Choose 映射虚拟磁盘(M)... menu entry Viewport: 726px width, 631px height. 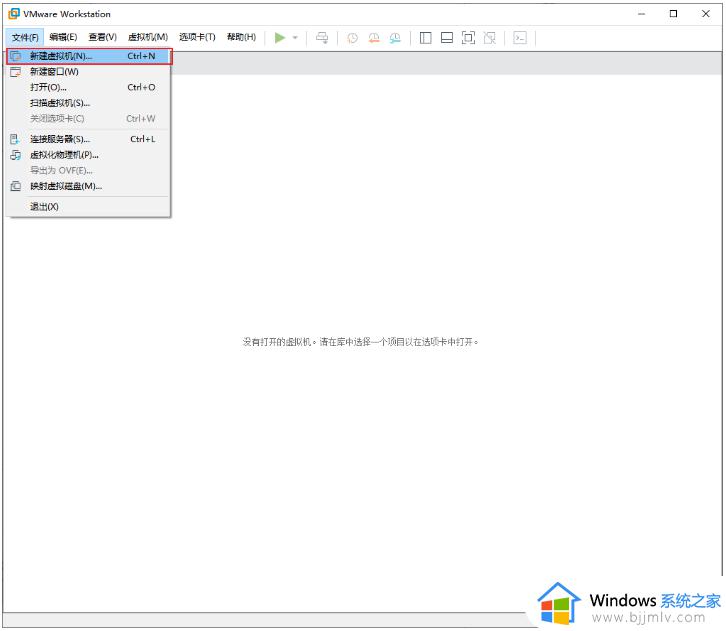89,186
